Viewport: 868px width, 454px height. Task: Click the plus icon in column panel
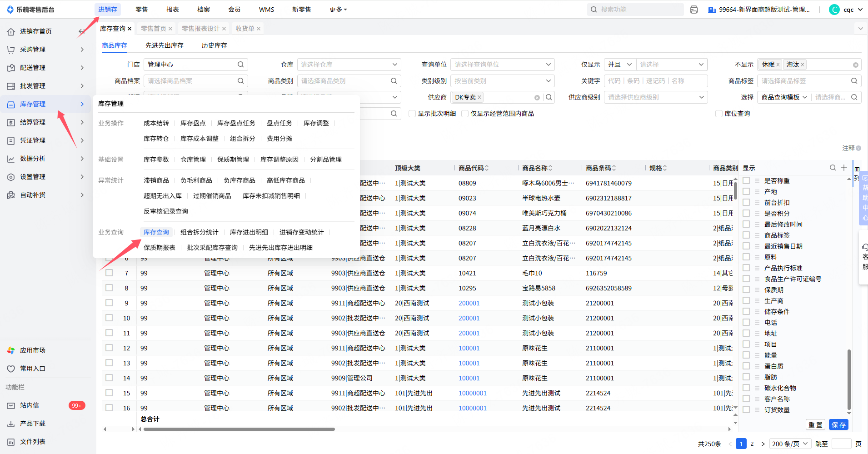point(844,168)
